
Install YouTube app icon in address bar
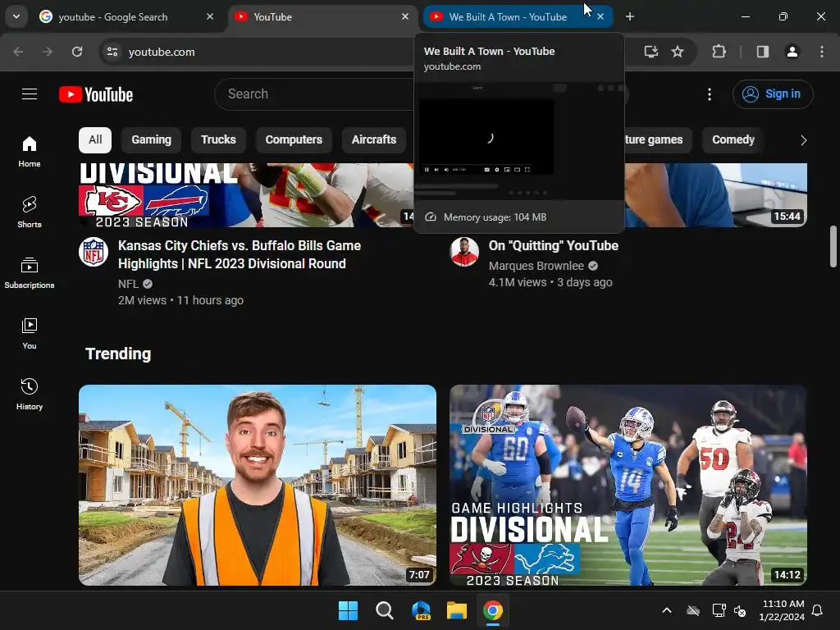click(x=651, y=52)
